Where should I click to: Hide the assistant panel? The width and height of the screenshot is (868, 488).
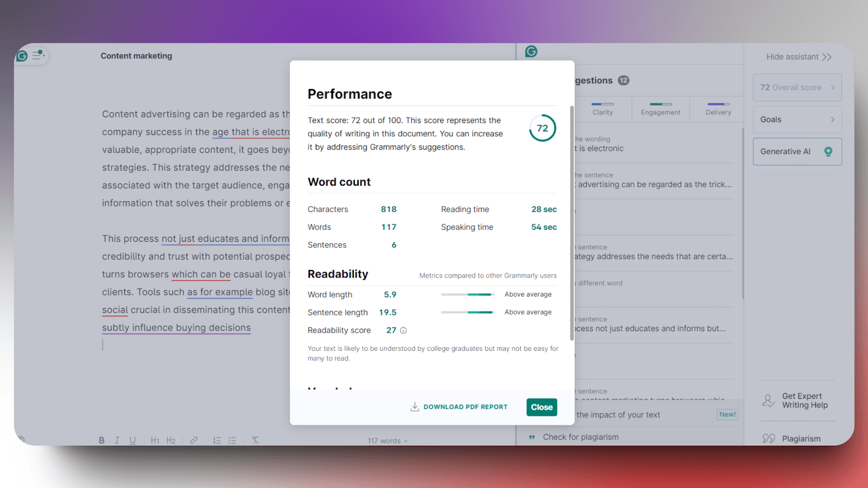(799, 57)
